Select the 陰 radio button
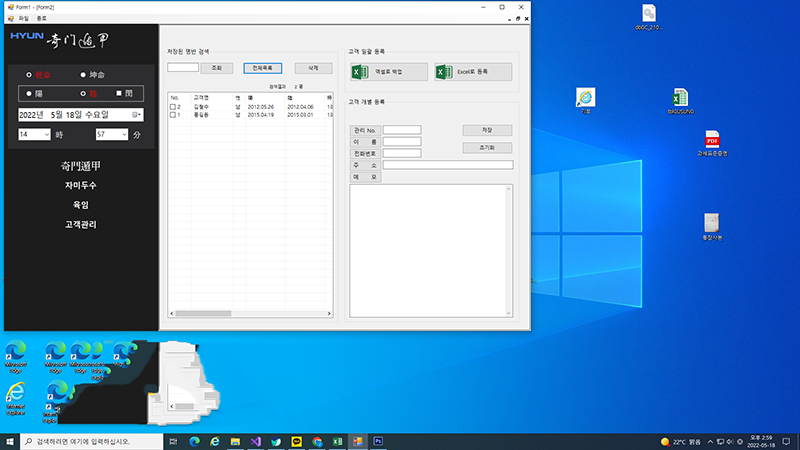 tap(83, 94)
